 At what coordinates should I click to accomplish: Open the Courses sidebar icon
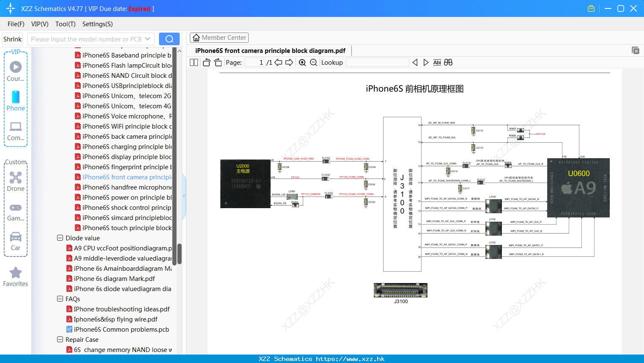pyautogui.click(x=16, y=71)
